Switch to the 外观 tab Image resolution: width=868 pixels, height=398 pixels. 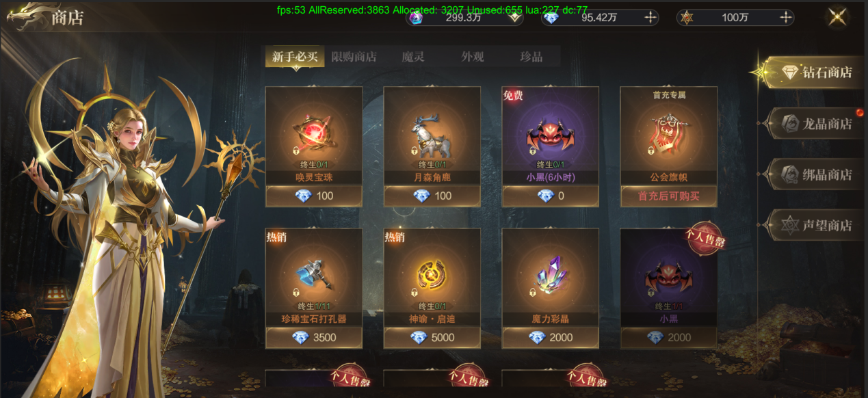tap(472, 57)
